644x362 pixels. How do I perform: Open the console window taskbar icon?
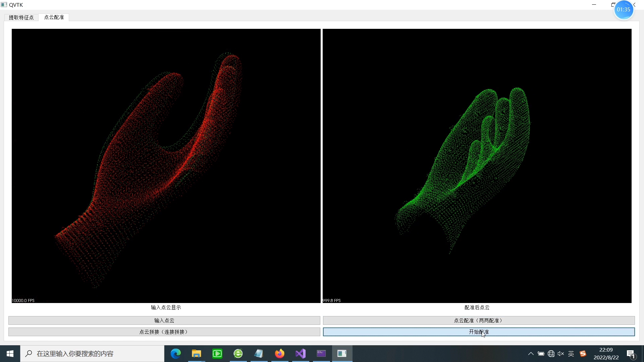coord(321,354)
